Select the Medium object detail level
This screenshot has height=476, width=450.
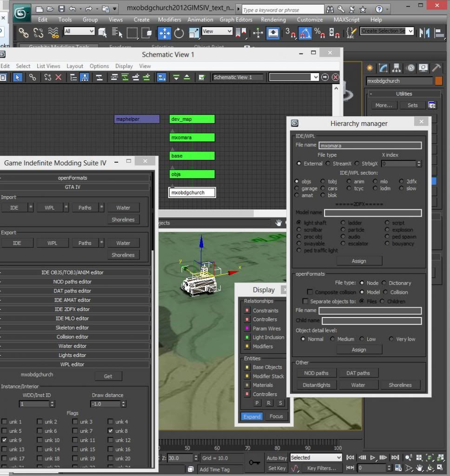click(332, 339)
